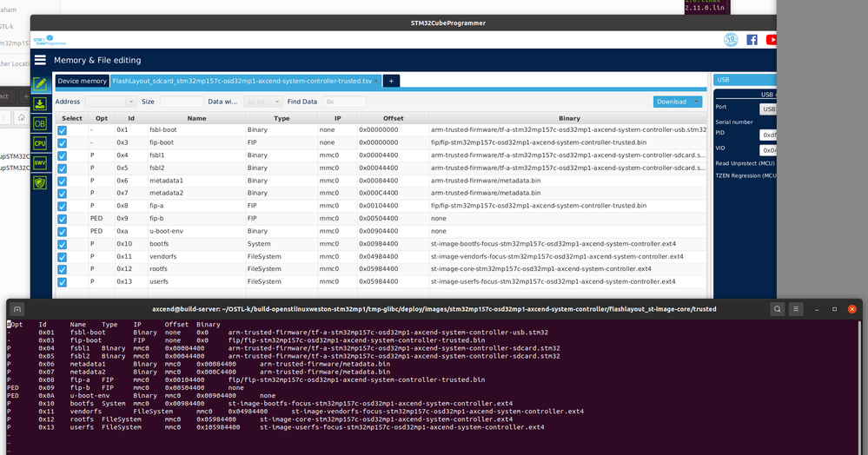This screenshot has width=868, height=455.
Task: Click the System type cell of bootfs
Action: [282, 244]
